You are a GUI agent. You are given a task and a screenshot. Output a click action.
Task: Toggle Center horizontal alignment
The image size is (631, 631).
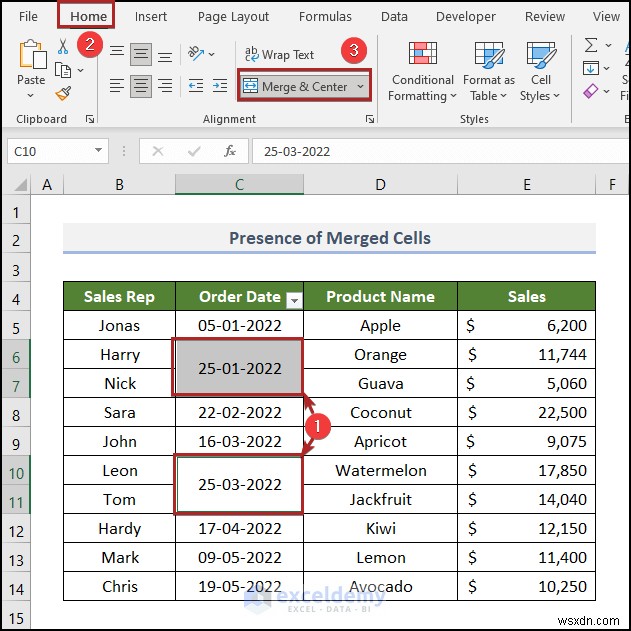click(141, 86)
